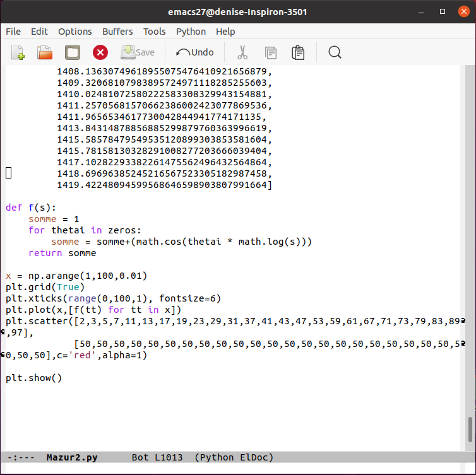Click the Save button in the toolbar
This screenshot has width=476, height=475.
[x=138, y=52]
